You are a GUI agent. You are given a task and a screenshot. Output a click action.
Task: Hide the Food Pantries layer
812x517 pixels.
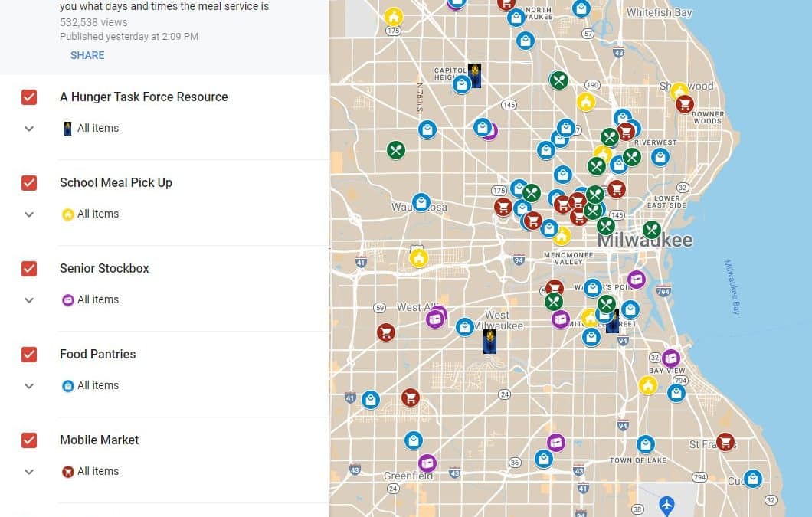pos(29,355)
